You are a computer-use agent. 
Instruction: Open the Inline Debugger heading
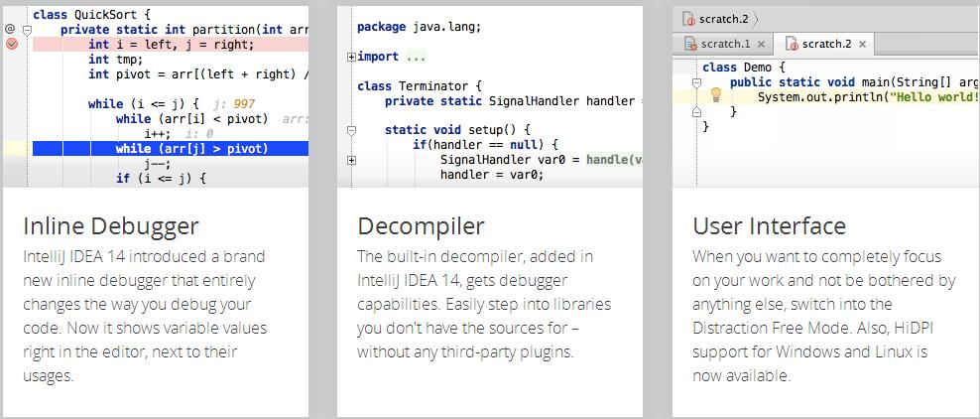pyautogui.click(x=111, y=226)
